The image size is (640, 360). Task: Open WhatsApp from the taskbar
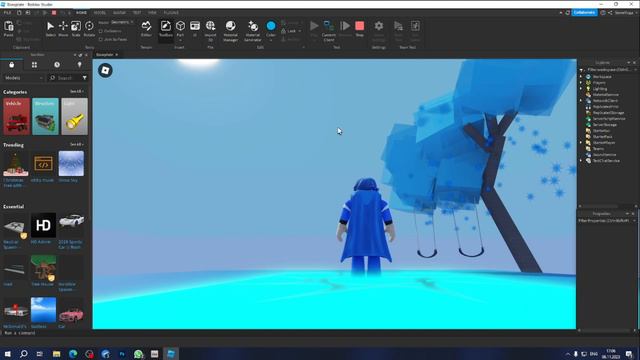(138, 354)
